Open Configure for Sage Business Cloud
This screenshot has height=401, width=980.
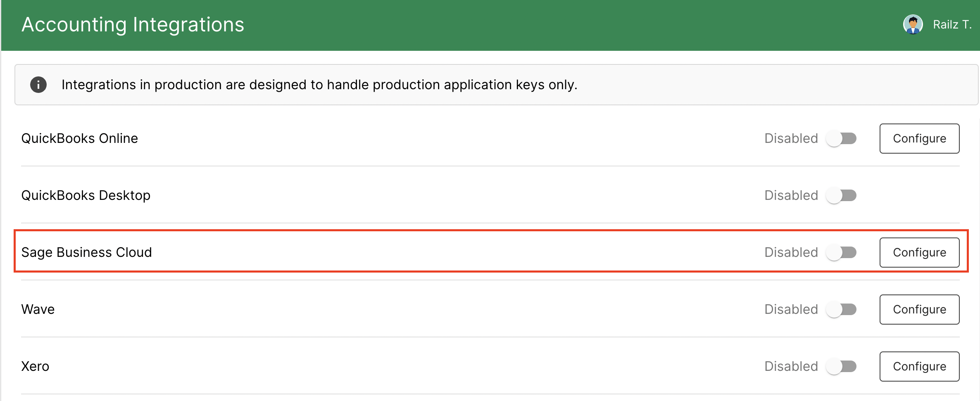click(919, 252)
